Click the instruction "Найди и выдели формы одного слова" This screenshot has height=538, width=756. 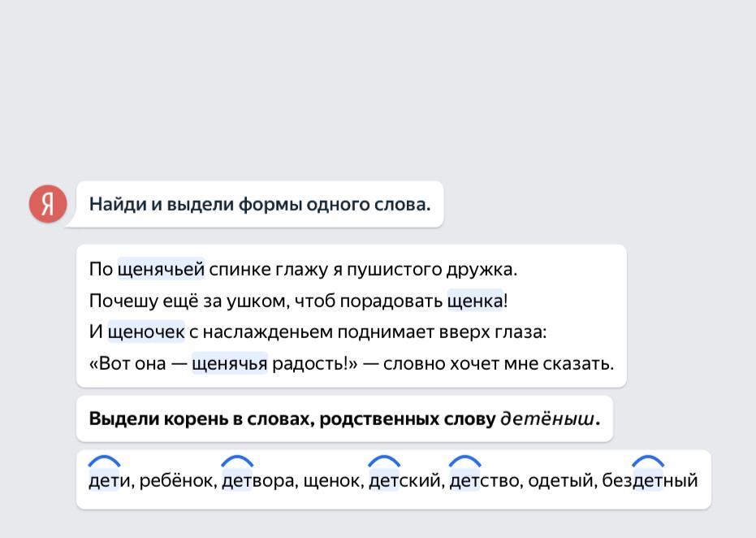pyautogui.click(x=260, y=204)
